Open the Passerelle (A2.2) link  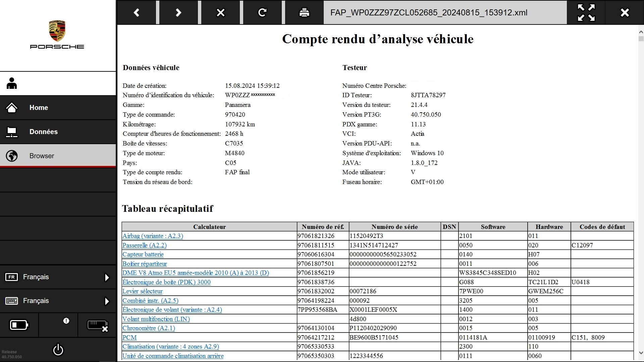click(x=144, y=245)
